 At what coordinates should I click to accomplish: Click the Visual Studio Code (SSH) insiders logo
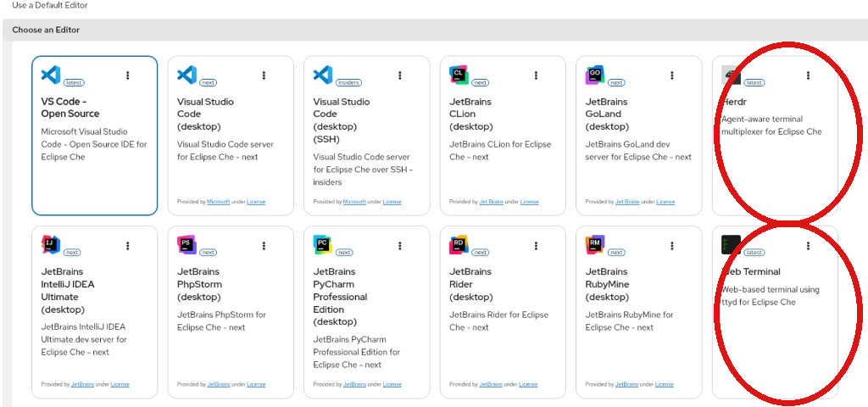[x=323, y=75]
